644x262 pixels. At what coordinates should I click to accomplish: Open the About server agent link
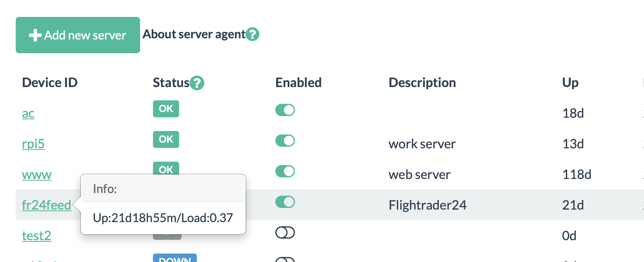pos(194,34)
